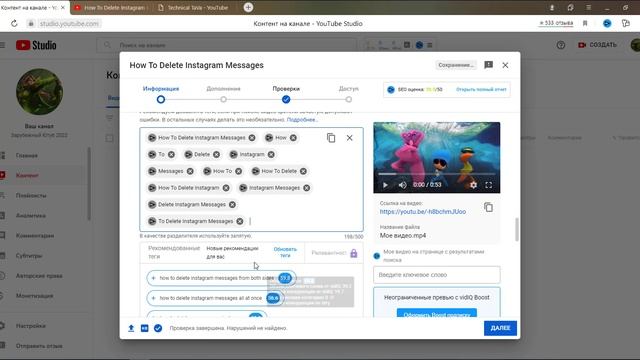
Task: Remove the 'To Delete Instagram Messages' tag
Action: (240, 221)
